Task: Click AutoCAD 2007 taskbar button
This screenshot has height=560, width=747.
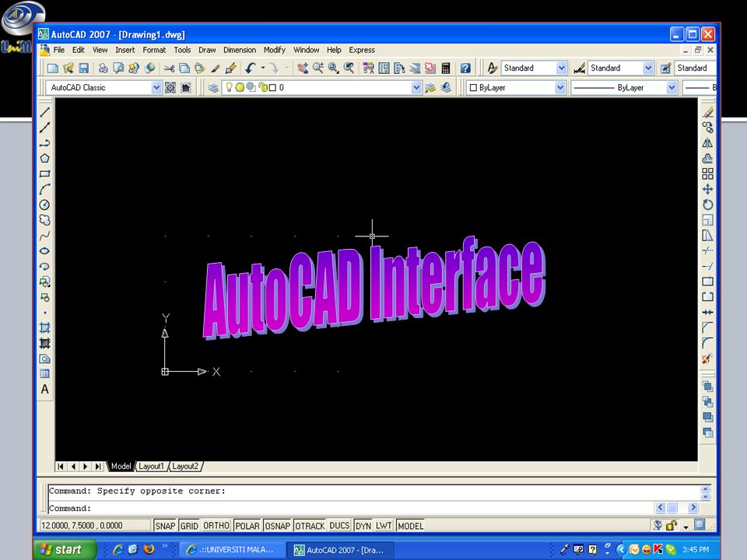Action: (x=340, y=550)
